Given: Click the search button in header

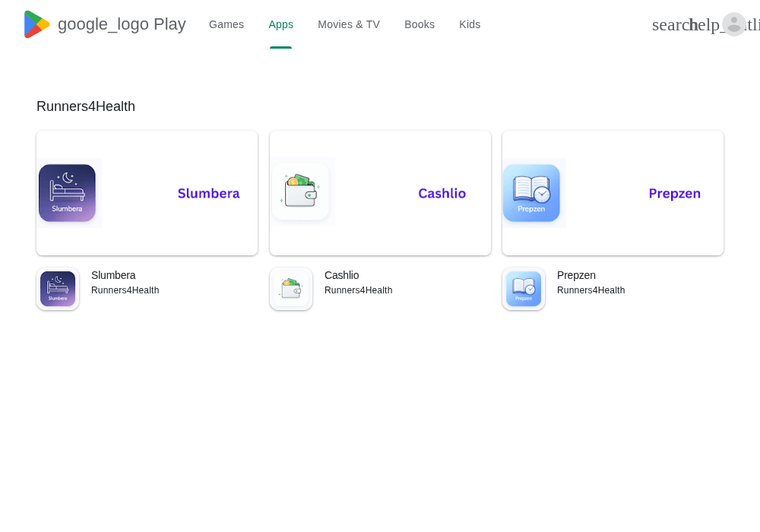Looking at the screenshot, I should (670, 25).
